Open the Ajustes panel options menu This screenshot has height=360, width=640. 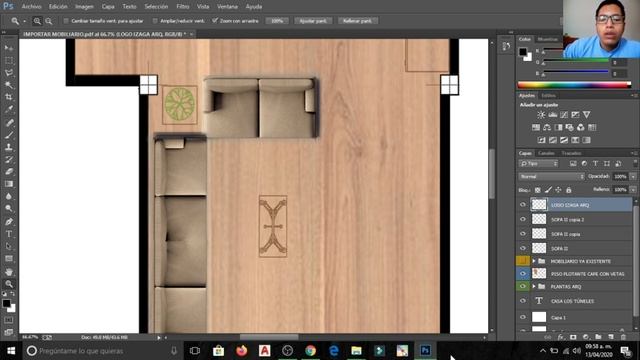(x=634, y=96)
